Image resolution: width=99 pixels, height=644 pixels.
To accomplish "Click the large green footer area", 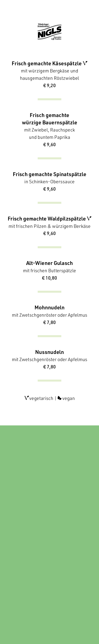I will click(x=49, y=534).
